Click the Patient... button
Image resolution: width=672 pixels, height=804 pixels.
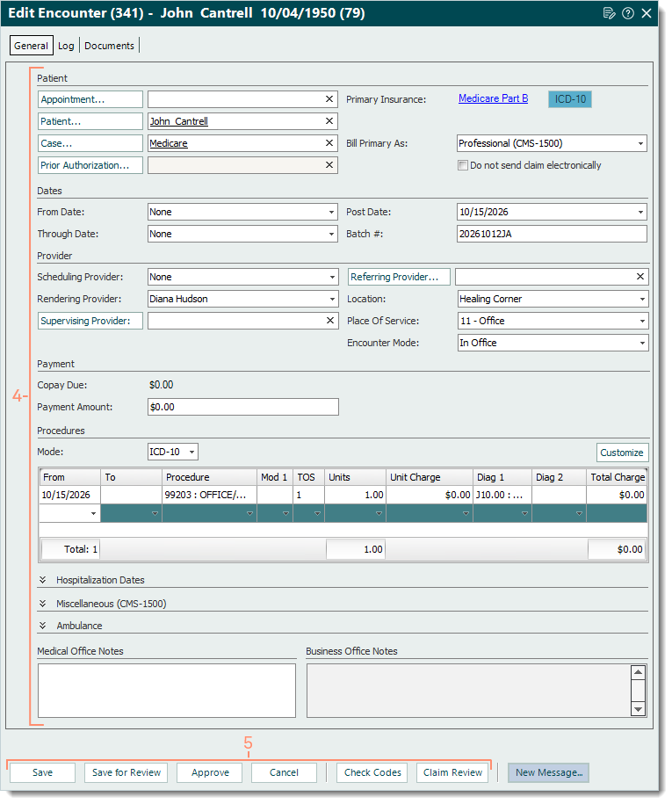[x=90, y=121]
